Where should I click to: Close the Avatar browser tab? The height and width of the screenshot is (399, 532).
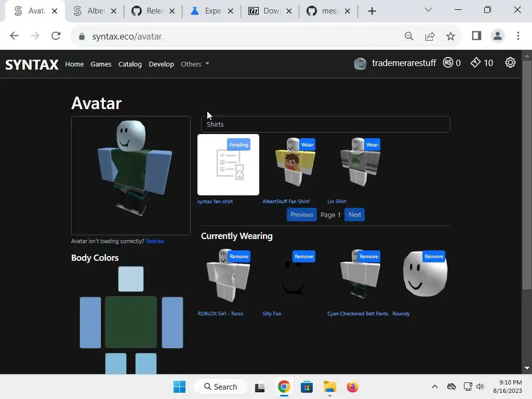click(54, 11)
